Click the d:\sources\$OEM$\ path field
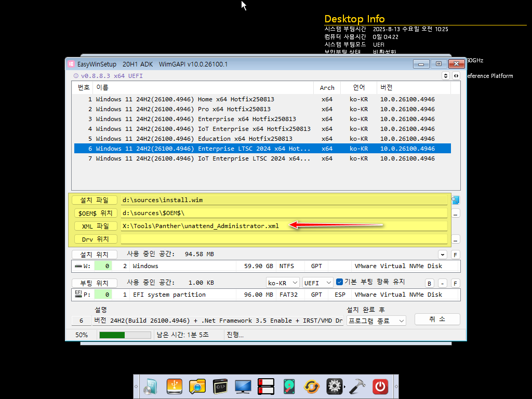532x399 pixels. click(284, 213)
